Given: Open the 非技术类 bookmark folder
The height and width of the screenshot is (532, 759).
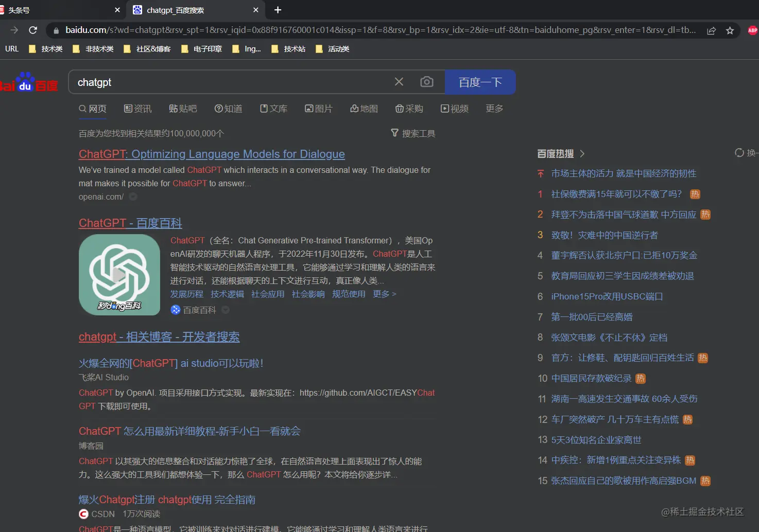Looking at the screenshot, I should point(93,49).
